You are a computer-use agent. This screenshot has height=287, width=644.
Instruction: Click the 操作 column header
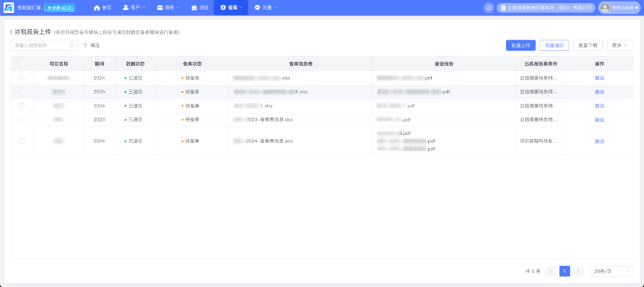coord(599,64)
